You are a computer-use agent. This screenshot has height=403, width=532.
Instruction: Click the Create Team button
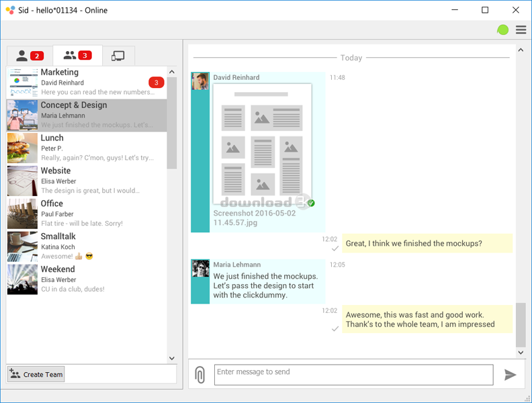pyautogui.click(x=36, y=374)
